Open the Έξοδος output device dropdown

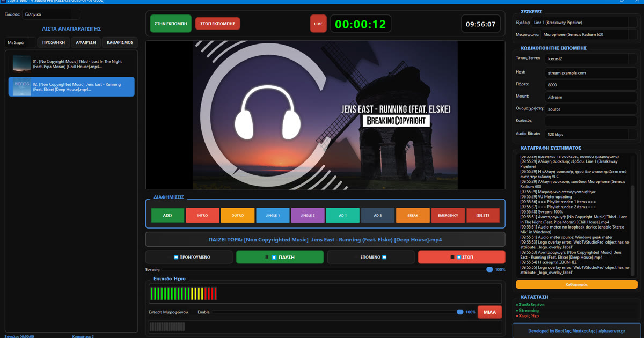(x=584, y=23)
